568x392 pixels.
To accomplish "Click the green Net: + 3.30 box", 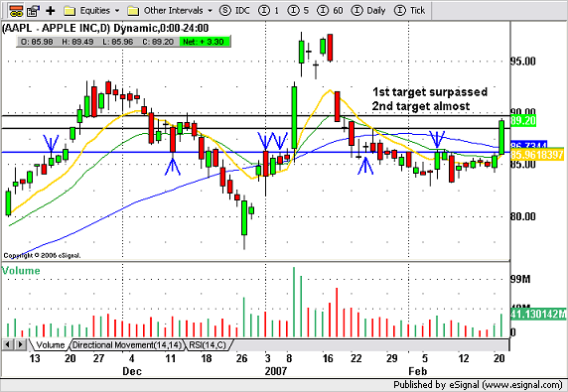I will point(205,42).
